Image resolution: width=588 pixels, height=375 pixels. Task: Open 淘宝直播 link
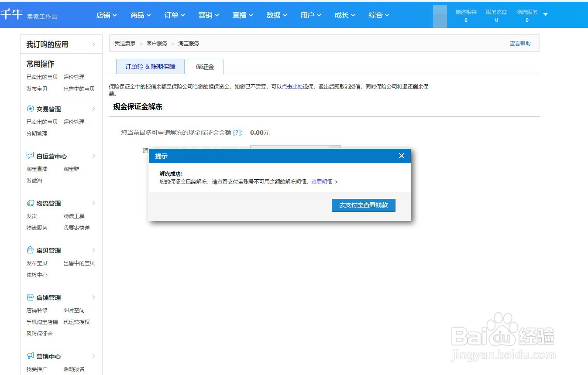pyautogui.click(x=37, y=169)
